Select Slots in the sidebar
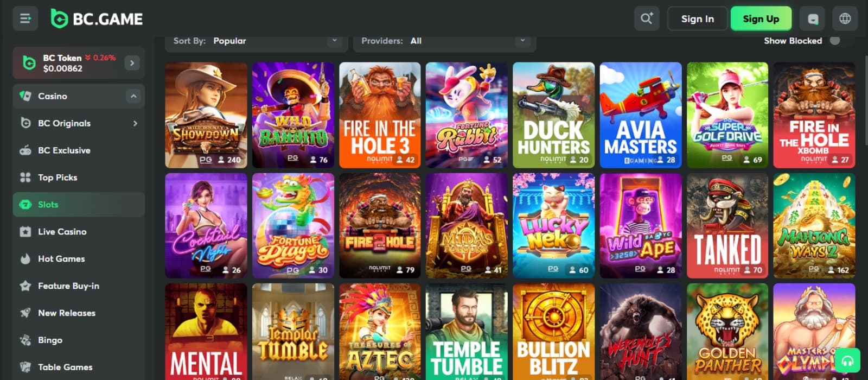868x380 pixels. [79, 205]
